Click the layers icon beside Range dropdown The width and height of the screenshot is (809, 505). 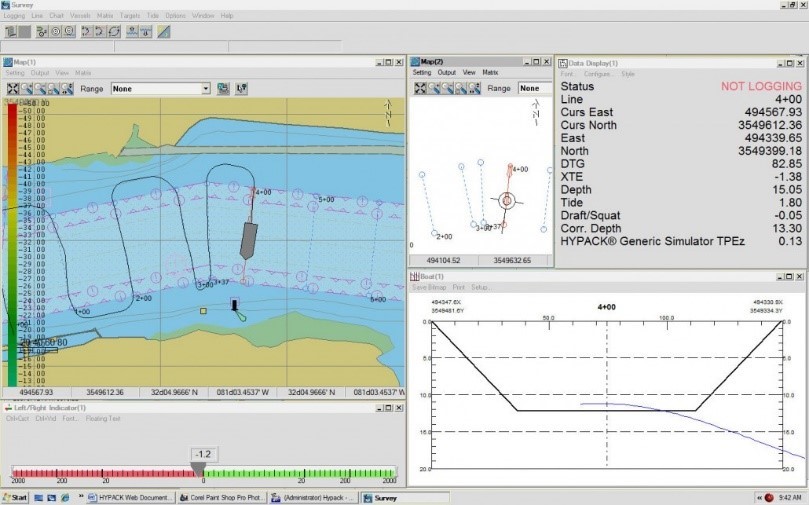tap(223, 89)
